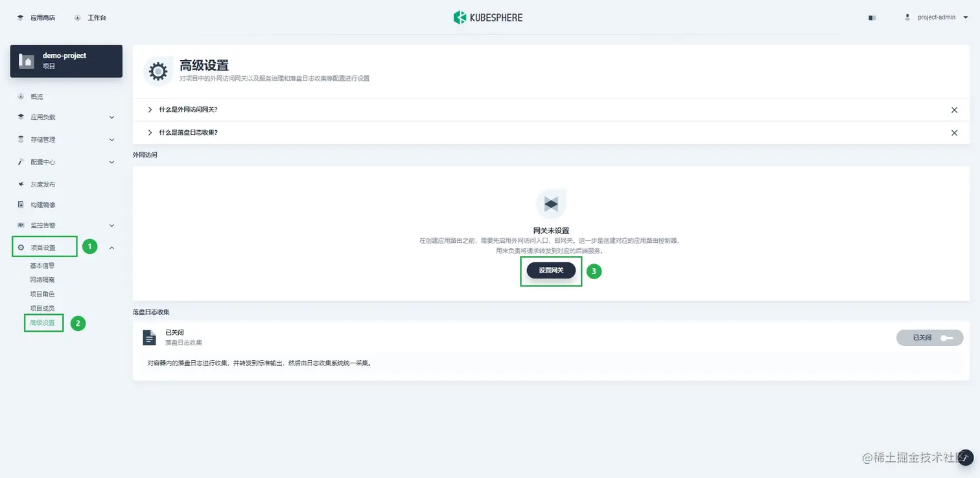Dismiss the 什么是外网访问网关 banner with X
Screen dimensions: 980x478
click(954, 109)
